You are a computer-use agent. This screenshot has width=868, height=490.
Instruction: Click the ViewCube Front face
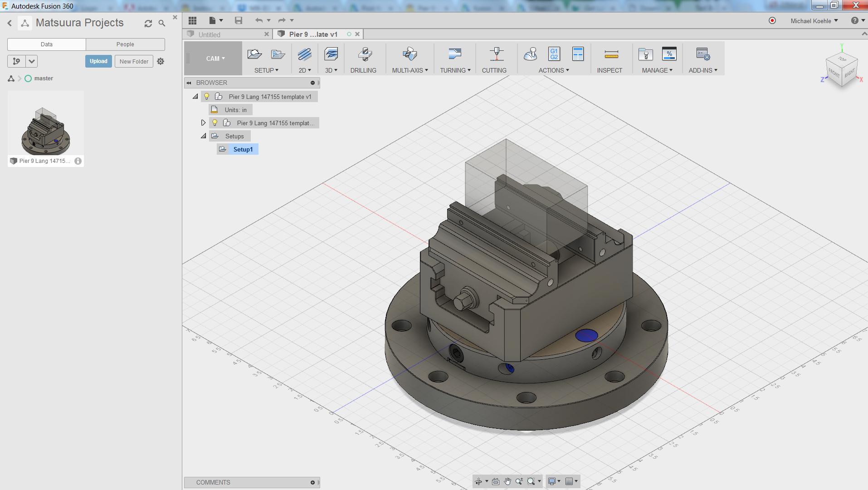pos(833,73)
